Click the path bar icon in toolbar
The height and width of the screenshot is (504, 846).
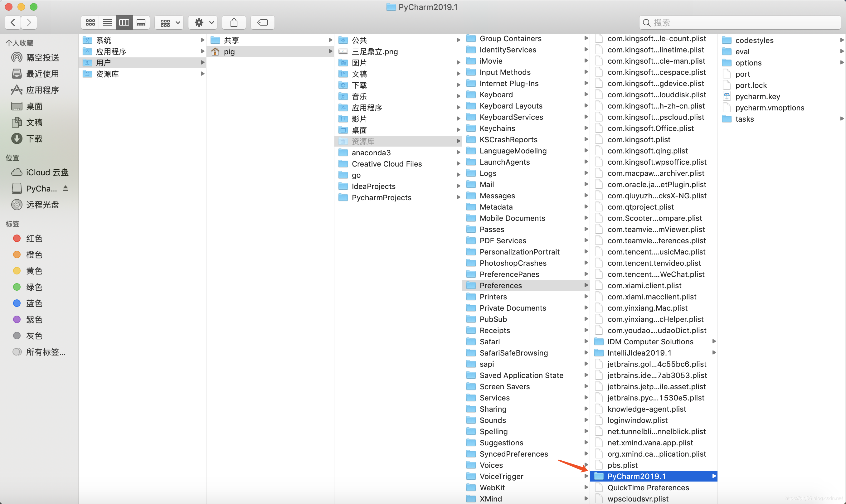click(x=262, y=23)
